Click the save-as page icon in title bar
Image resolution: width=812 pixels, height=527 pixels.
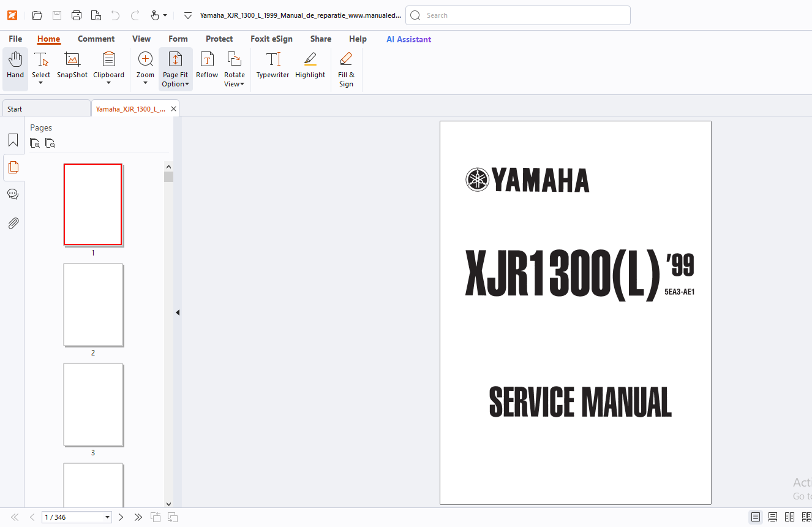96,15
